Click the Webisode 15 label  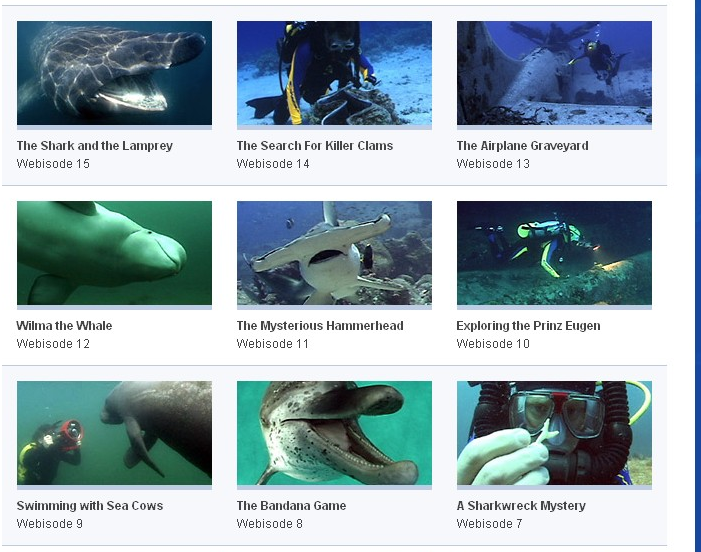click(53, 164)
